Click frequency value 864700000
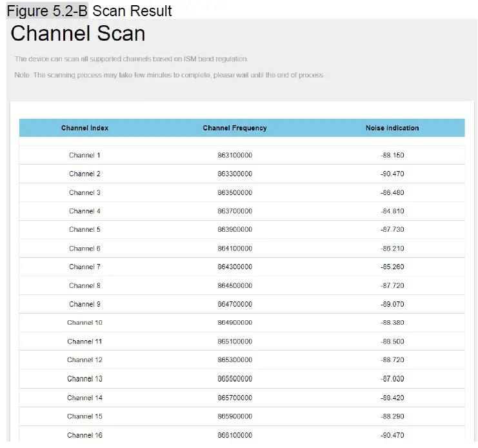478x448 pixels. (x=235, y=304)
